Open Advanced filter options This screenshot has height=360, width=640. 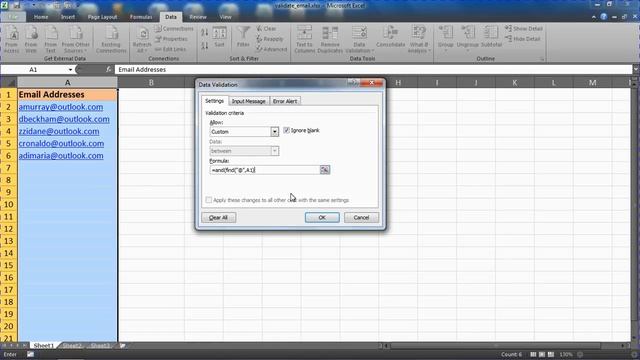pos(271,49)
